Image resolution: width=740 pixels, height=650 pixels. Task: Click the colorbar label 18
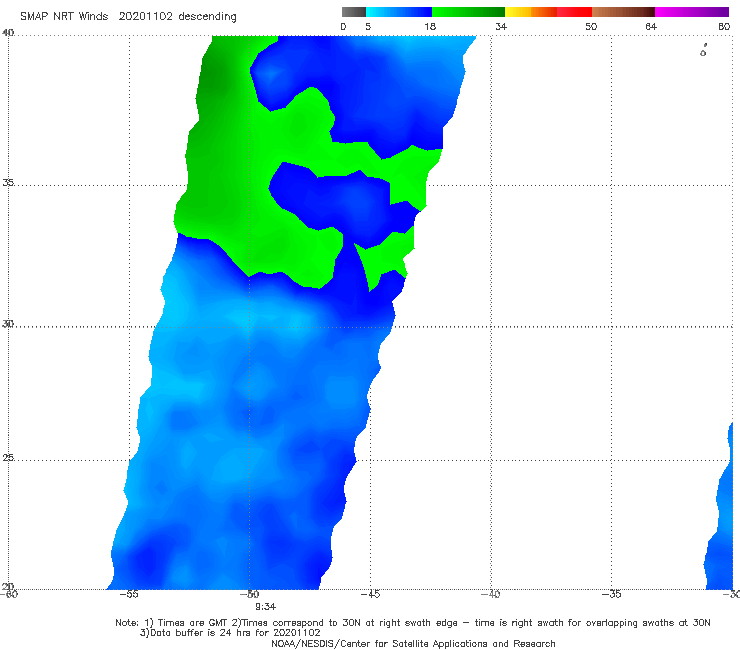pos(430,27)
